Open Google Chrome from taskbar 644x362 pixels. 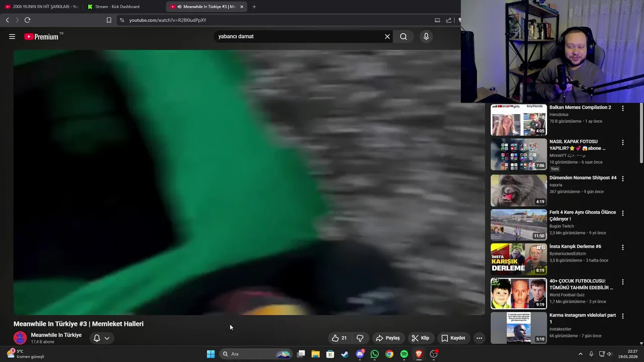[389, 354]
